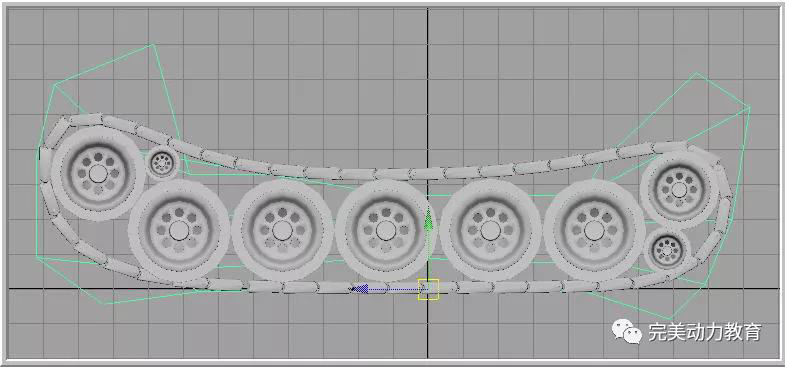Click lattice cage's bottom-left corner vertex
785x367 pixels.
pyautogui.click(x=105, y=303)
